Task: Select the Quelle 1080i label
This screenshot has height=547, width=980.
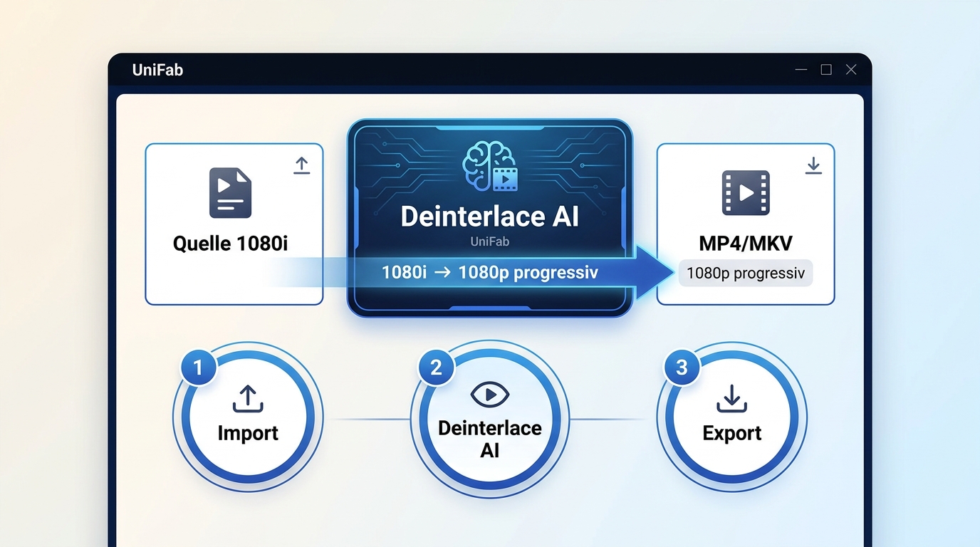Action: pyautogui.click(x=230, y=244)
